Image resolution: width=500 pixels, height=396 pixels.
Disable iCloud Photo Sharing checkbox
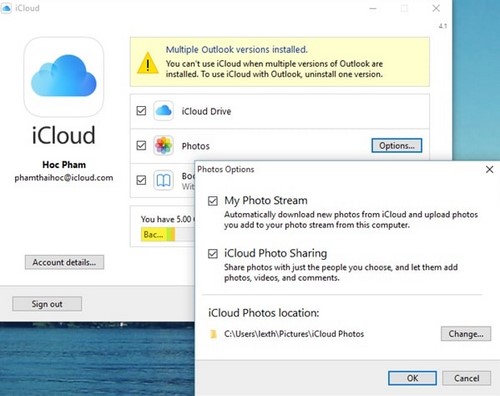coord(213,254)
